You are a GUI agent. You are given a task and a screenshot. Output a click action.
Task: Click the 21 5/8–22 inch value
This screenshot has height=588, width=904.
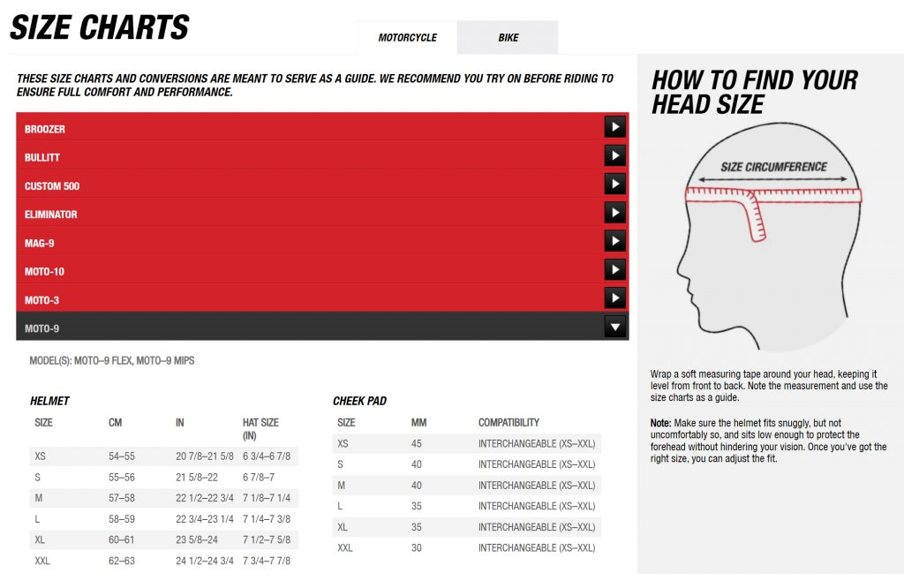pos(197,478)
